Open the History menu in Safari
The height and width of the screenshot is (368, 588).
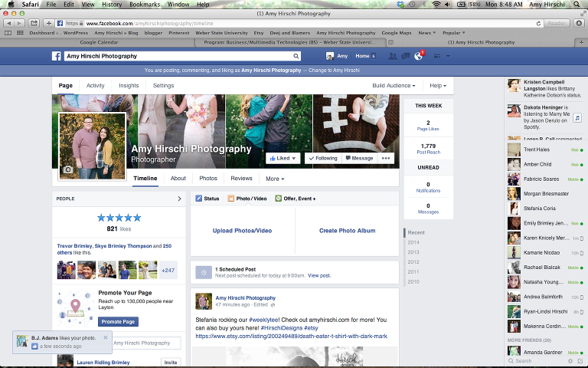[112, 4]
